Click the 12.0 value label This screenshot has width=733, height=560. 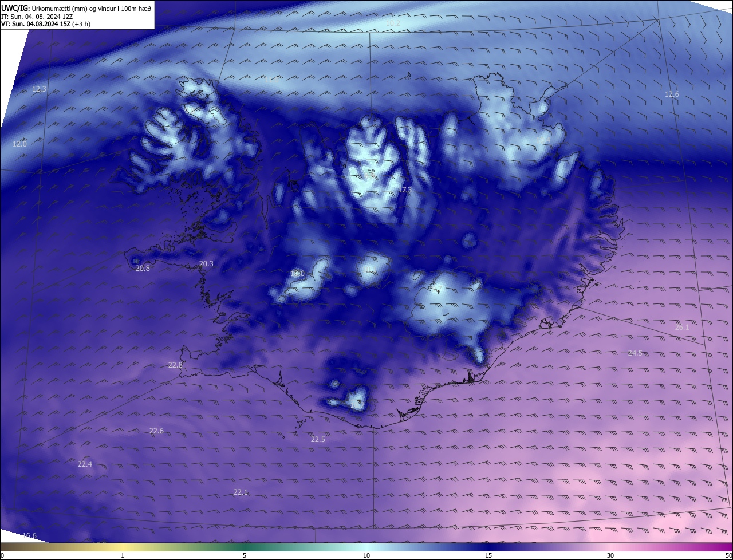point(19,144)
